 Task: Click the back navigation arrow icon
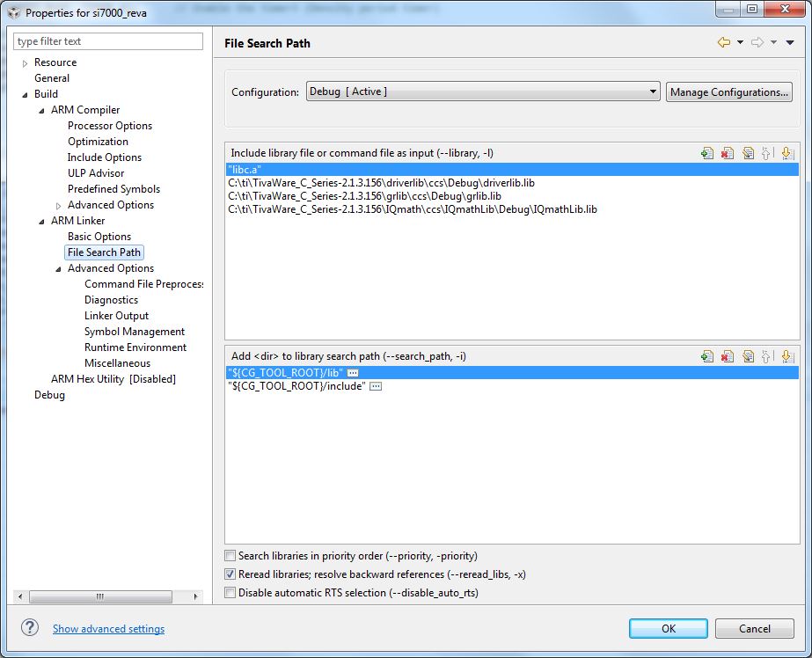pyautogui.click(x=724, y=42)
